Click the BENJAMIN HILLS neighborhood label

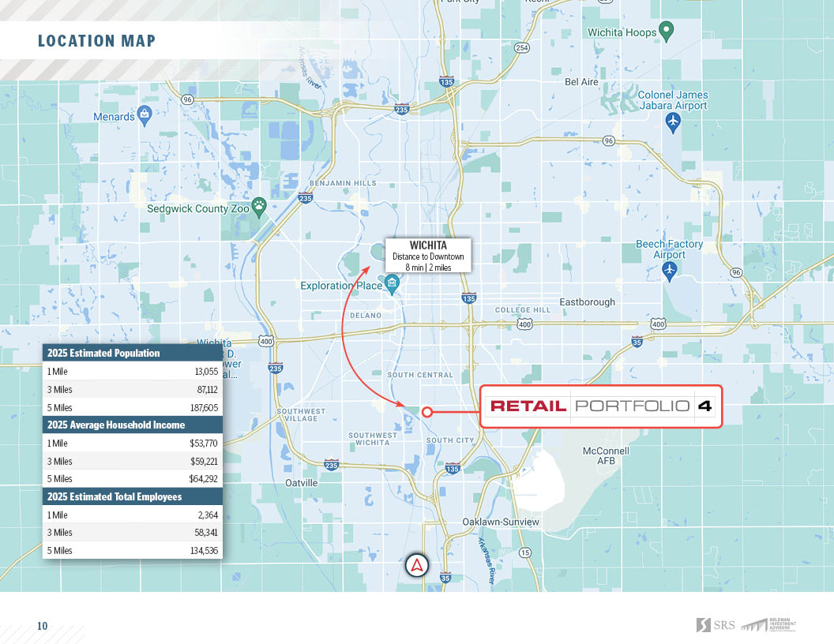click(343, 183)
